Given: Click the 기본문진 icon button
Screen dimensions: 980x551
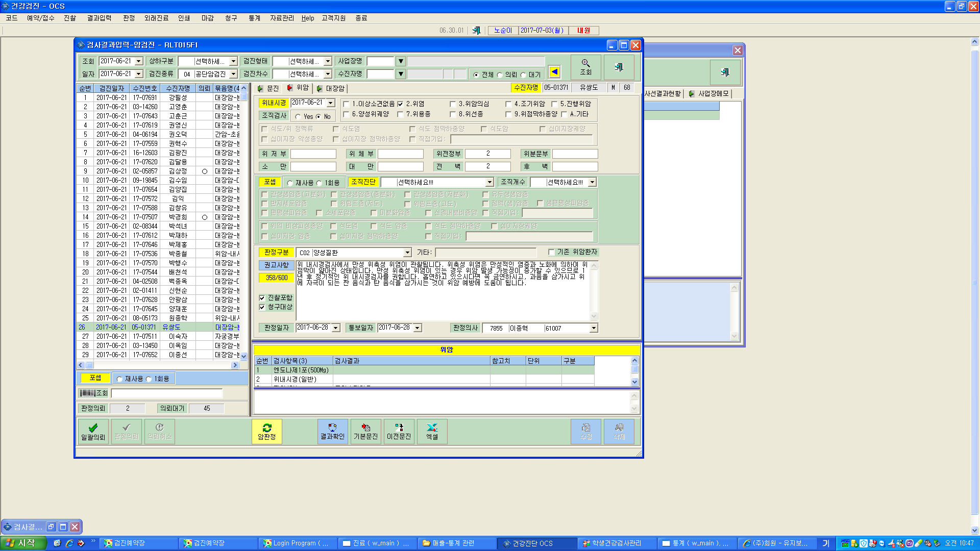Looking at the screenshot, I should 365,432.
